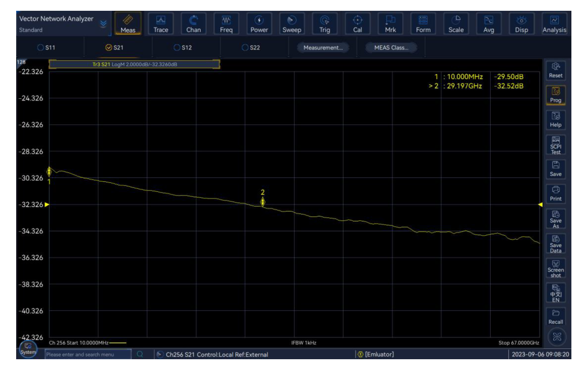The width and height of the screenshot is (588, 370).
Task: Take a screenshot with Screen shot icon
Action: coord(556,268)
